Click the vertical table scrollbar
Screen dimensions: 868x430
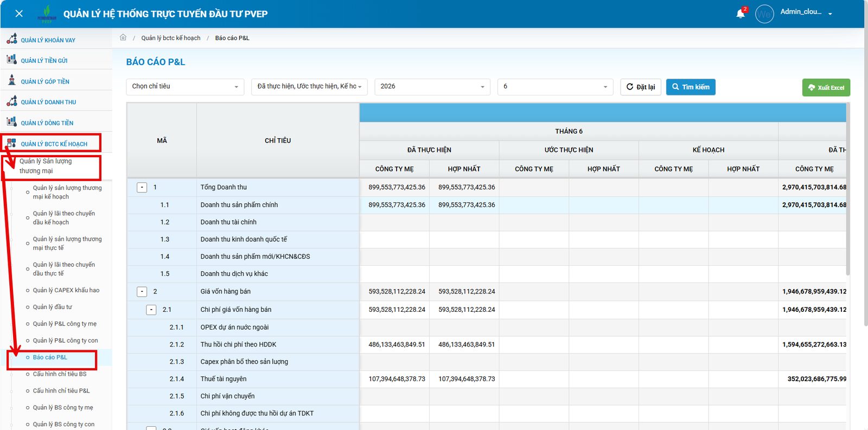[848, 190]
